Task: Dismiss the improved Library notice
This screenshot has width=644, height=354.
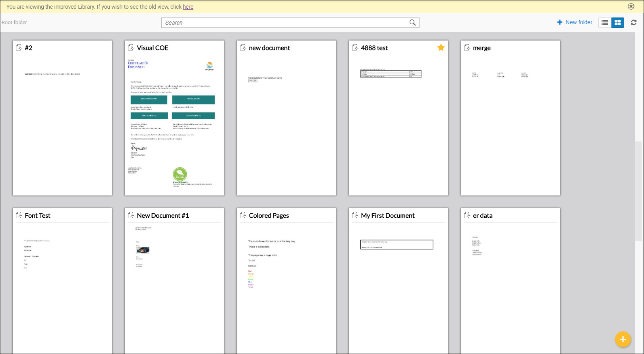Action: point(631,6)
